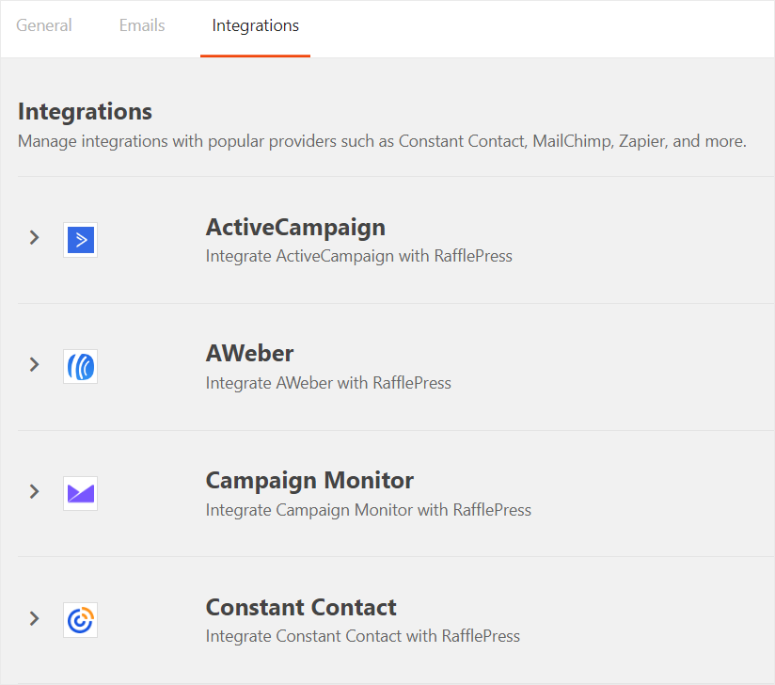Click 'Integrate Constant Contact with RafflePress' text
This screenshot has height=685, width=775.
(362, 636)
